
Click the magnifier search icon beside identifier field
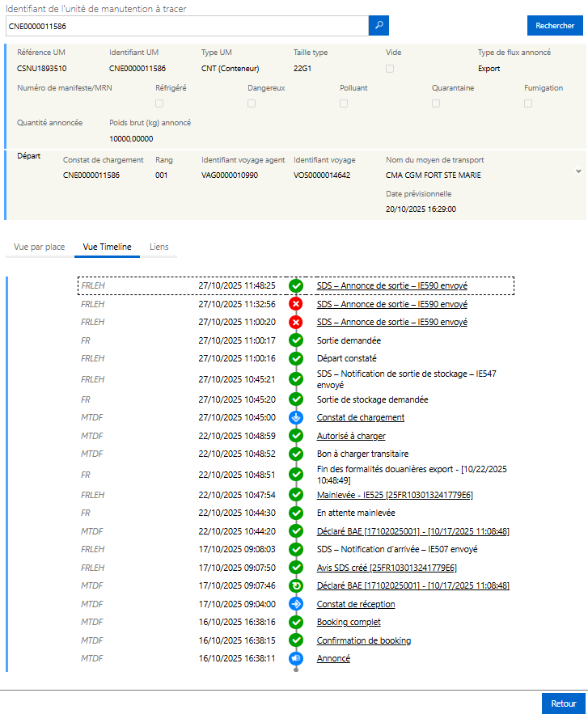click(x=379, y=26)
